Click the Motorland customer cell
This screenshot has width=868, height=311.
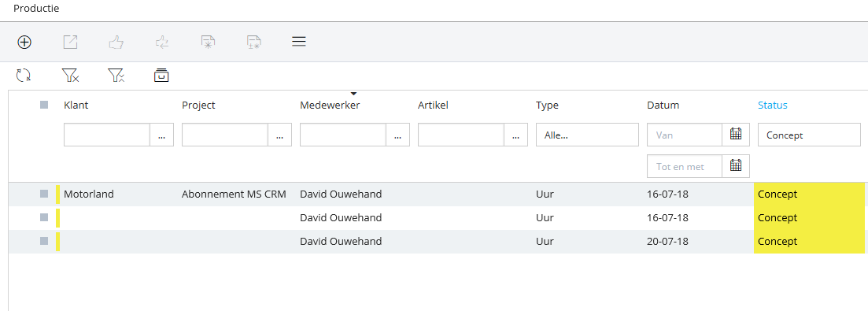pos(89,194)
